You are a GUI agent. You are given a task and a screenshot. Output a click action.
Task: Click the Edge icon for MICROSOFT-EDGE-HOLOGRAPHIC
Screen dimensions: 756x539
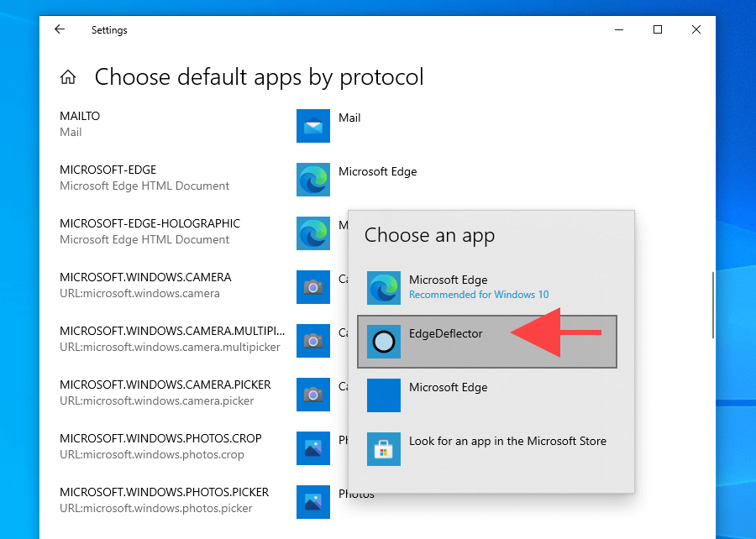click(313, 233)
